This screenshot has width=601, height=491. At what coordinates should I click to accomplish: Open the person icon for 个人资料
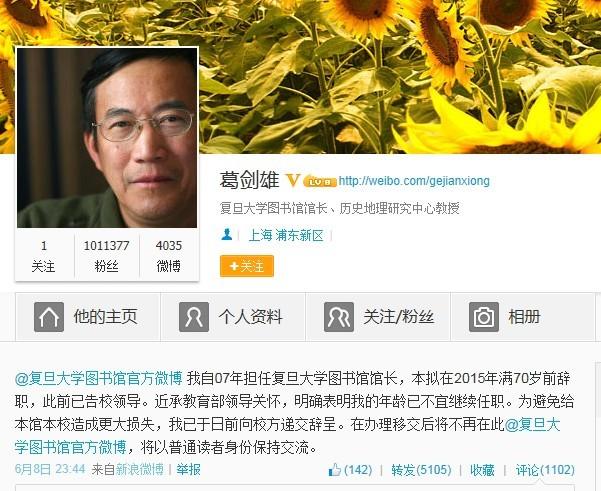194,317
